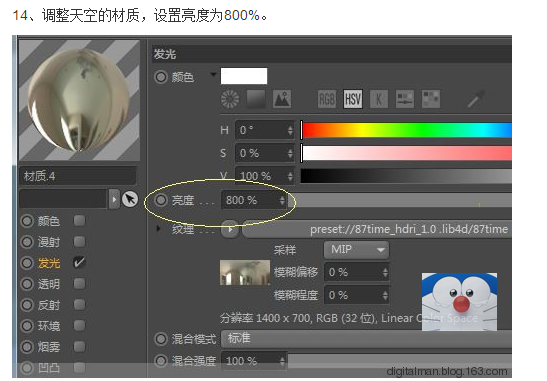Open the color wheel picker icon

230,99
